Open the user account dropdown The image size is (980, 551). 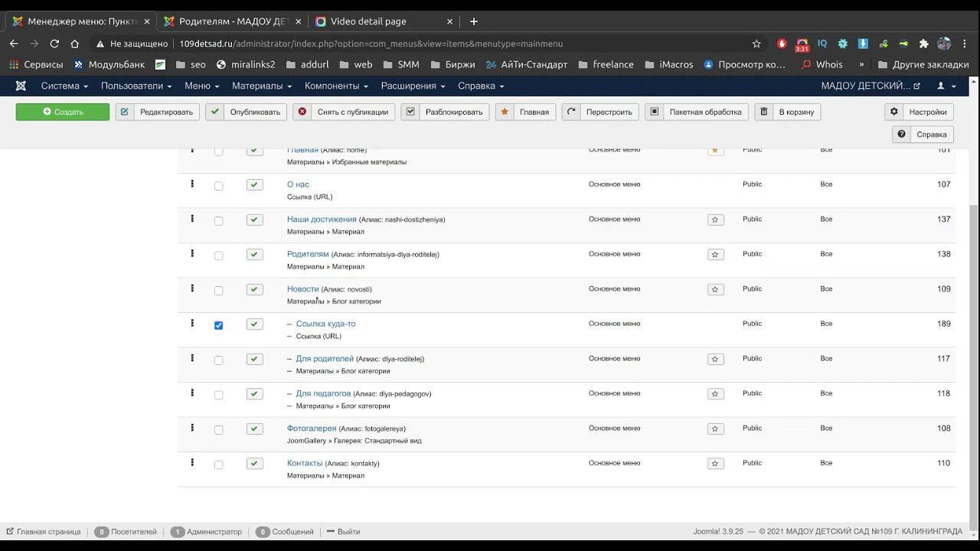pyautogui.click(x=946, y=86)
